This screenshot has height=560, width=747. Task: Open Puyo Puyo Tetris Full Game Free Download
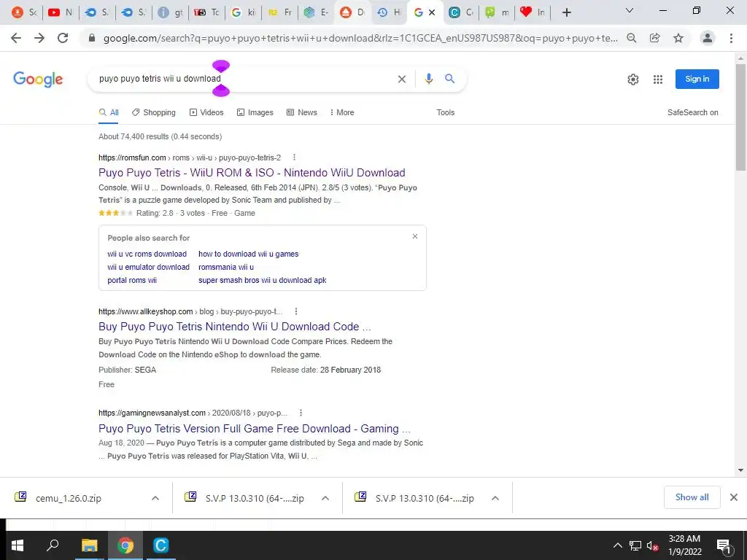click(255, 429)
